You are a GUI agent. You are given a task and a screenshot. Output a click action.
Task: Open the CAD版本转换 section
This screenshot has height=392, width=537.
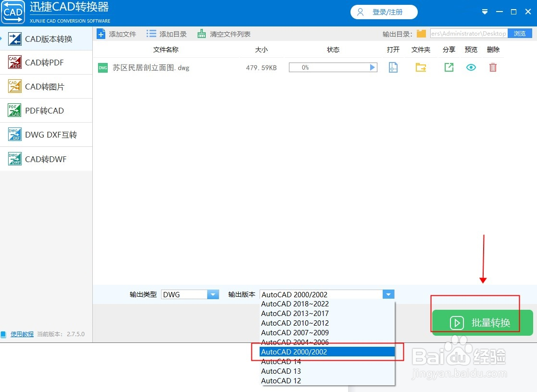[x=46, y=39]
